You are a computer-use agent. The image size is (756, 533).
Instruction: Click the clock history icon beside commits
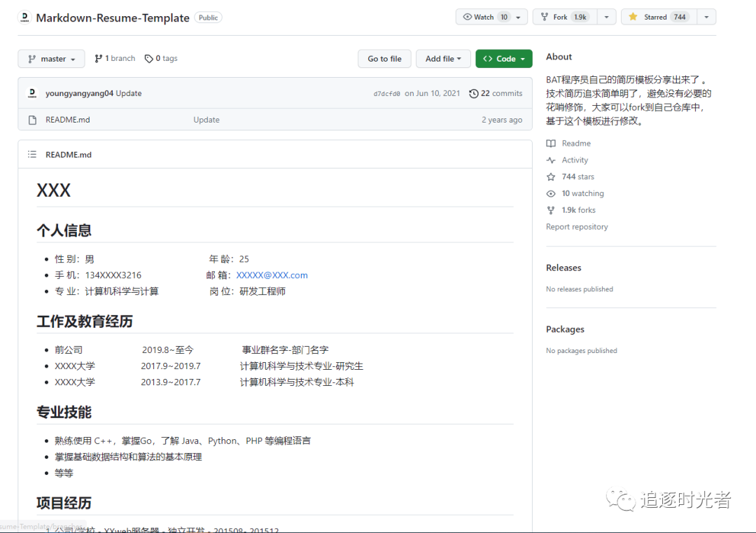(x=473, y=93)
